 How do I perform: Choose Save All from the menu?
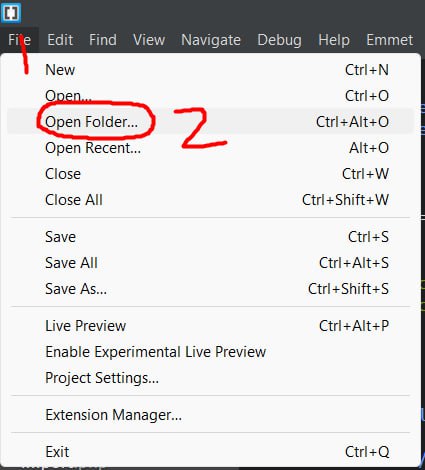point(211,263)
